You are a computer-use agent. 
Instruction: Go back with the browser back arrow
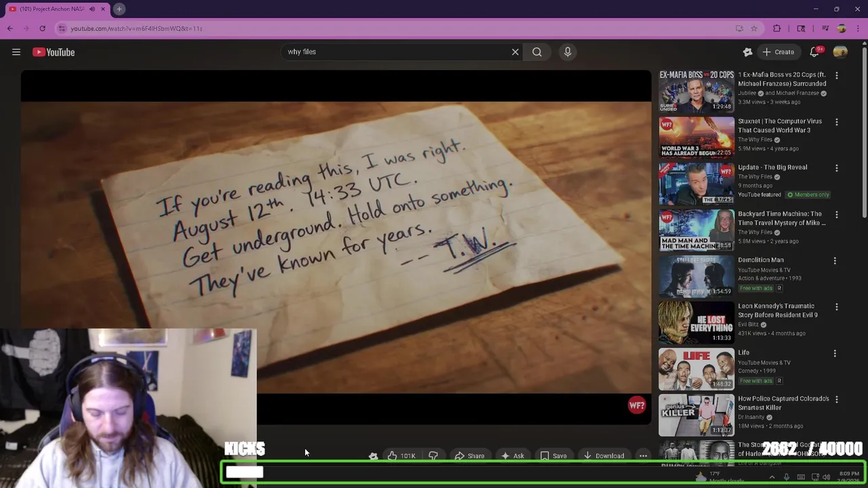click(9, 28)
